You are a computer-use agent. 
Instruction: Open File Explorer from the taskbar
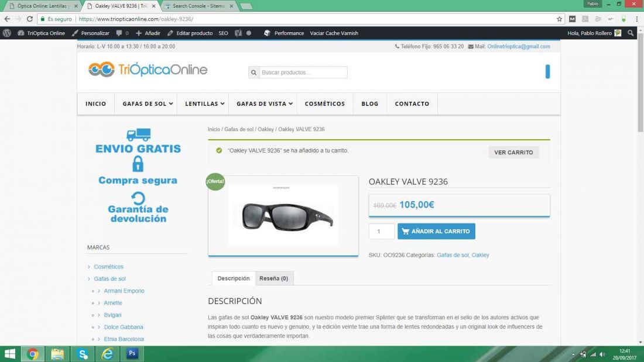(57, 354)
